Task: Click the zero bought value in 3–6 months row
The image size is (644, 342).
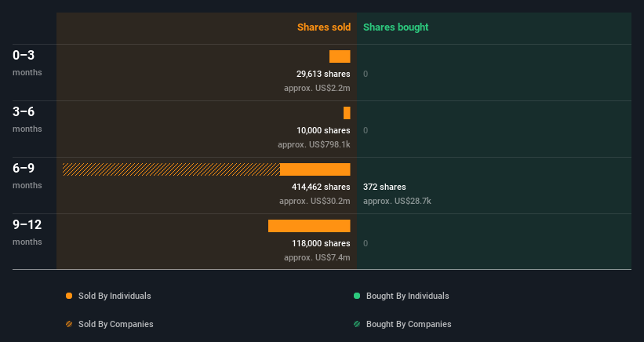Action: 366,130
